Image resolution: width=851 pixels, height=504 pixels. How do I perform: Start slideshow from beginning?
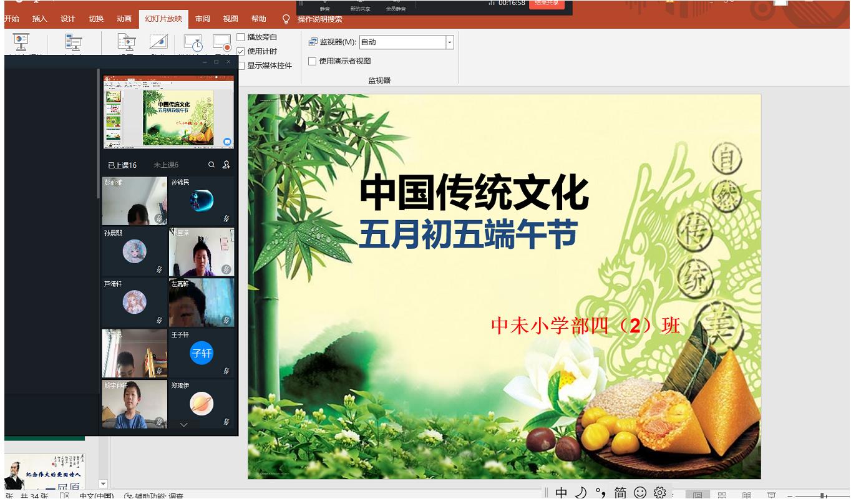coord(20,44)
